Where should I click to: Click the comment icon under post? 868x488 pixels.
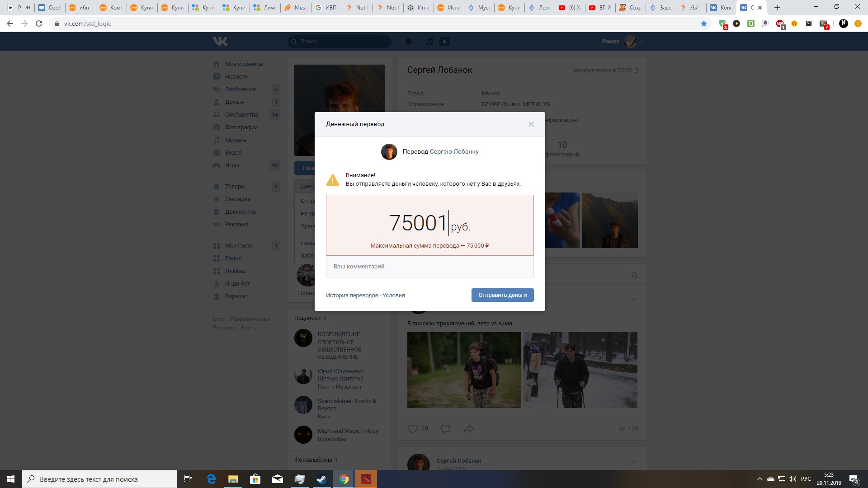point(446,429)
